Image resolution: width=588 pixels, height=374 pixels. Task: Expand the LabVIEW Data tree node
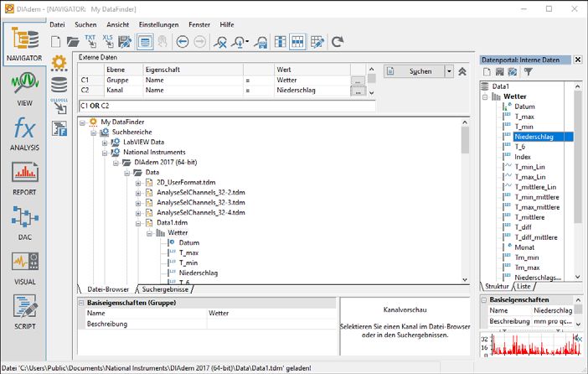pyautogui.click(x=105, y=143)
